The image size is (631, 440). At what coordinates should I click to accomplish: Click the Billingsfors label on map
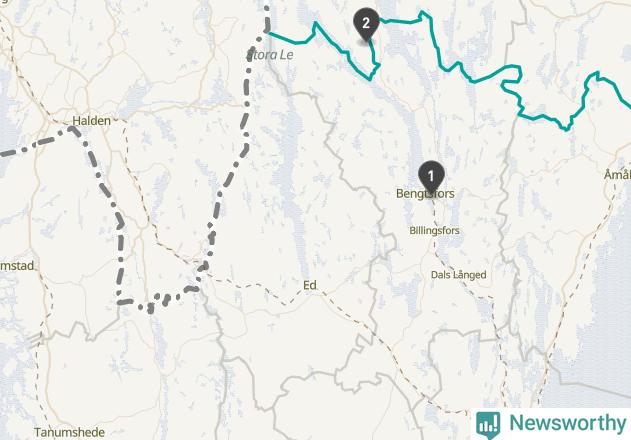click(x=434, y=231)
